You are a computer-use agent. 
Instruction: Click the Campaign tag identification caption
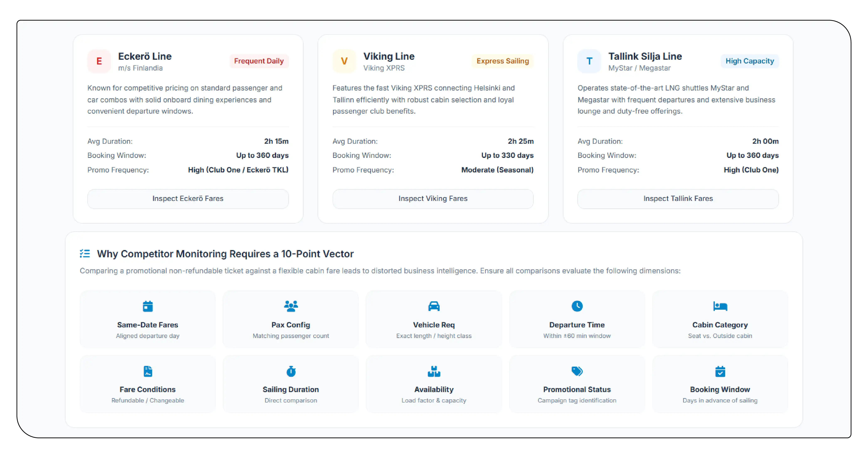pos(577,400)
